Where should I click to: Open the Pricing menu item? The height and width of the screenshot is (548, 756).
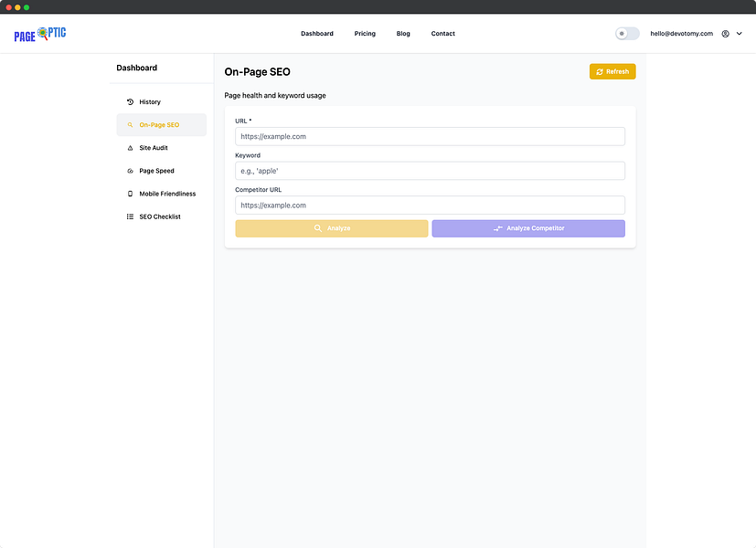[x=365, y=34]
